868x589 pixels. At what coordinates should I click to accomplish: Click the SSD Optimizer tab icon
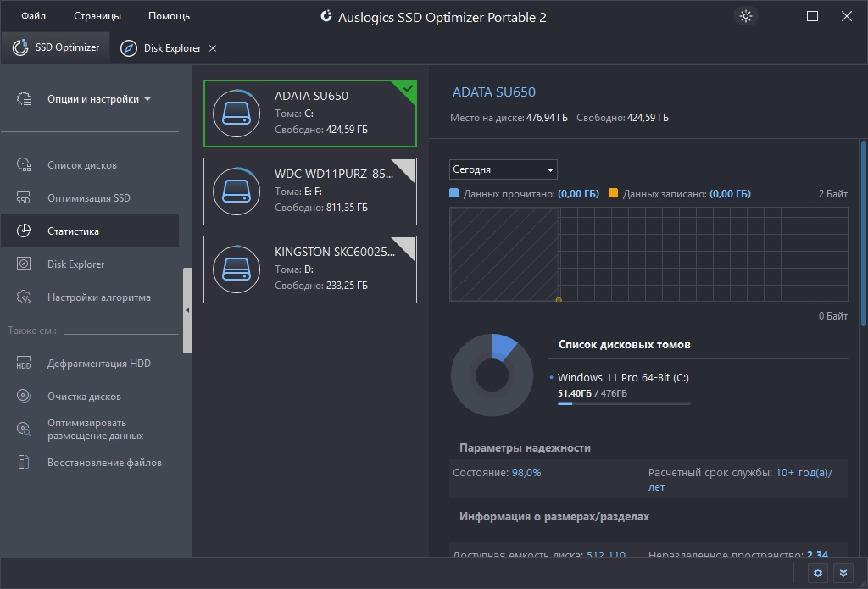[x=20, y=47]
